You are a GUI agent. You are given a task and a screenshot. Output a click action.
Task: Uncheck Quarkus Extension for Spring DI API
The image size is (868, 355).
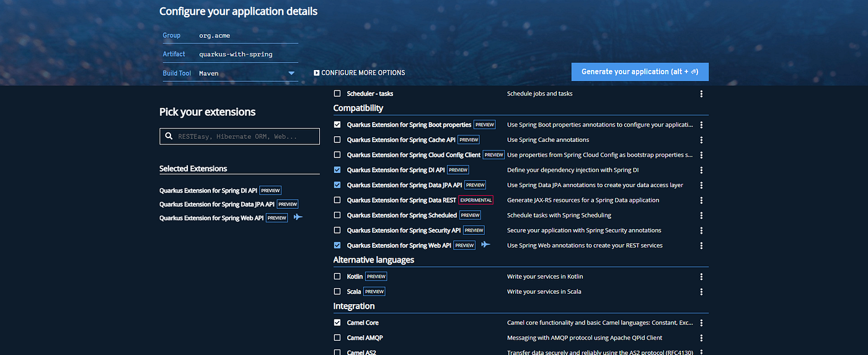tap(337, 170)
